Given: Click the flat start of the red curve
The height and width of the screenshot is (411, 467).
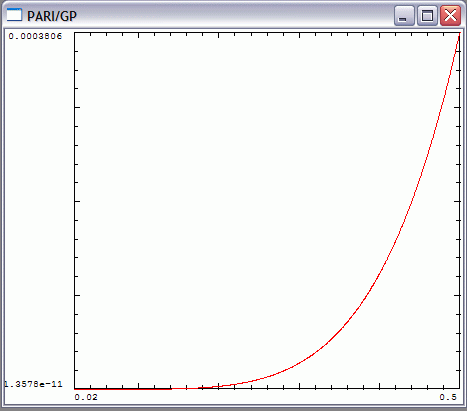Looking at the screenshot, I should pos(123,388).
